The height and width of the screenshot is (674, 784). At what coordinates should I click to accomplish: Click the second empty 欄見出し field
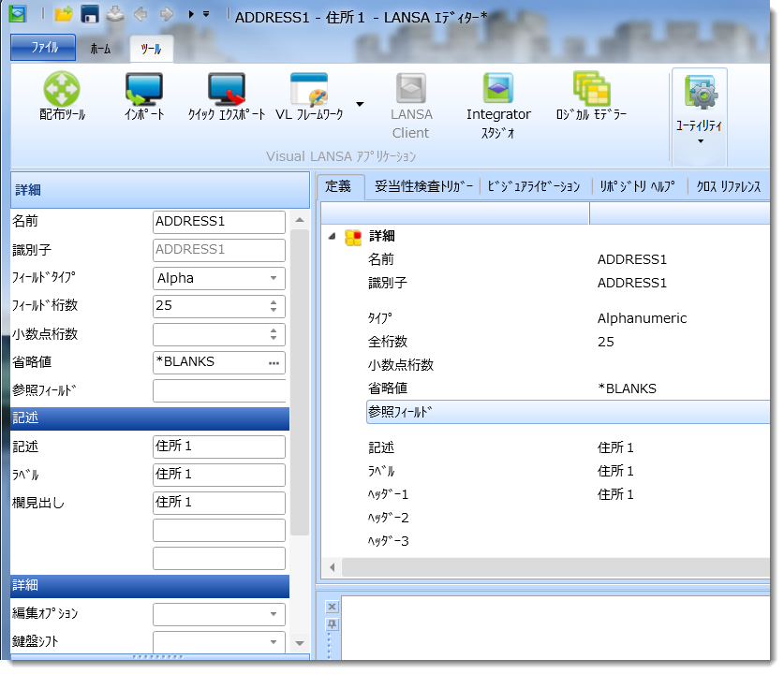point(218,530)
